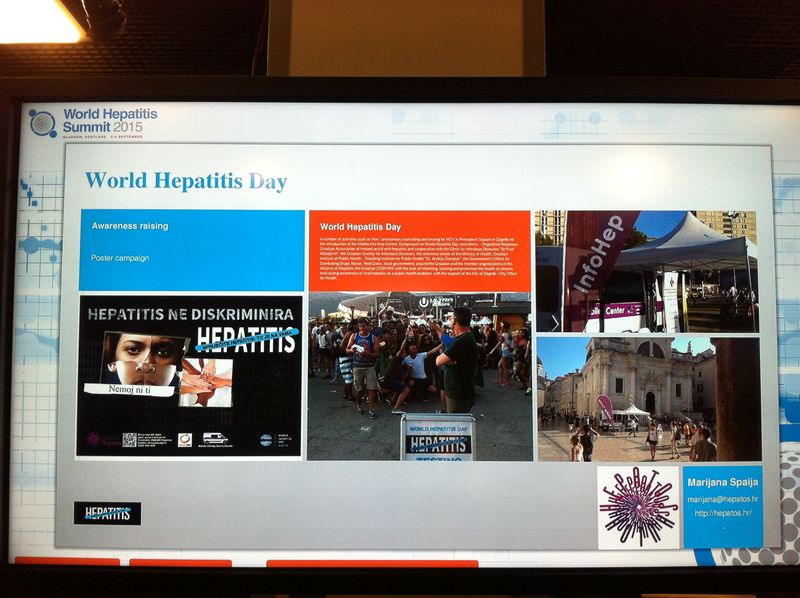
Task: Click the "Awareness raising" heading in blue tile
Action: pyautogui.click(x=130, y=226)
